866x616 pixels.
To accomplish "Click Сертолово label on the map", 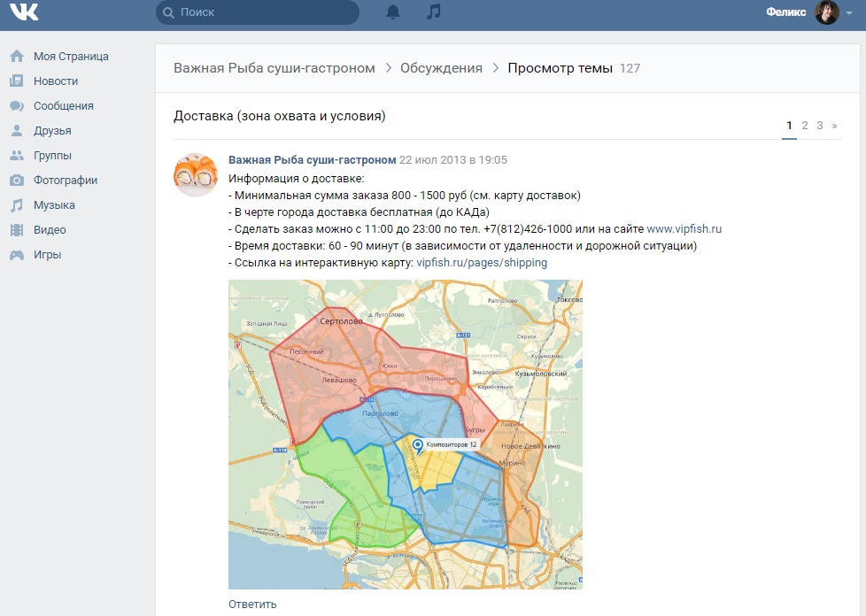I will [x=341, y=320].
